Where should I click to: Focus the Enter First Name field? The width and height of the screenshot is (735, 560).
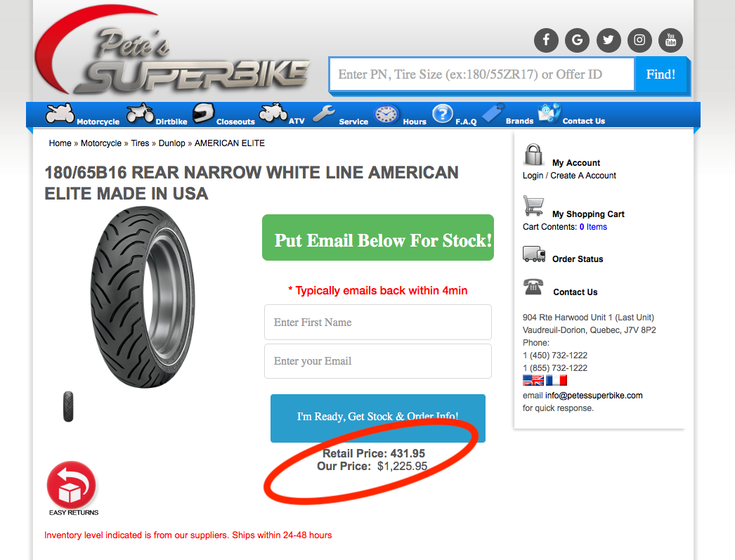click(378, 323)
